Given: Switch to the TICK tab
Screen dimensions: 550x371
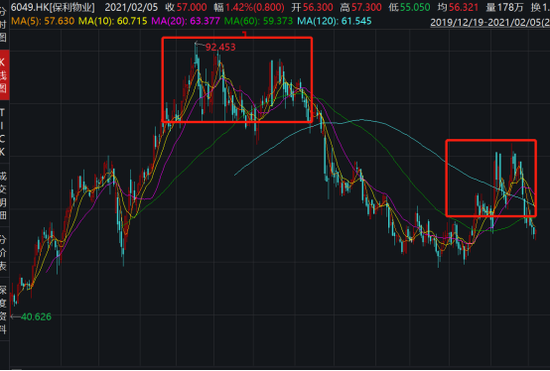Looking at the screenshot, I should [3, 133].
